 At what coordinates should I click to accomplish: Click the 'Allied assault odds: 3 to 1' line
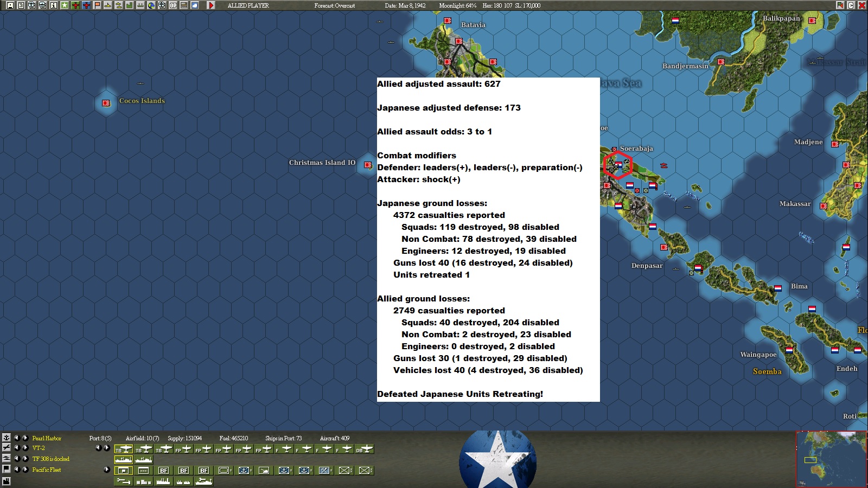tap(435, 132)
